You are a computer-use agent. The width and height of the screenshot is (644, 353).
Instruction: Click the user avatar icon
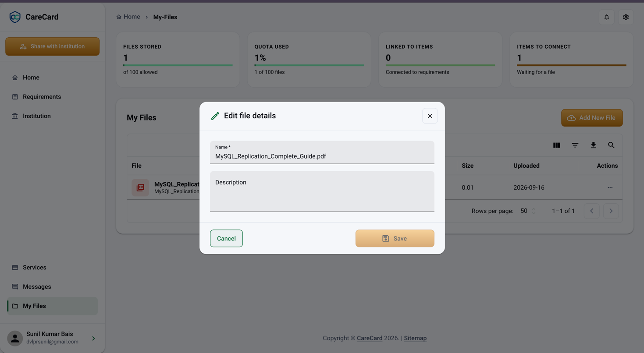coord(15,339)
